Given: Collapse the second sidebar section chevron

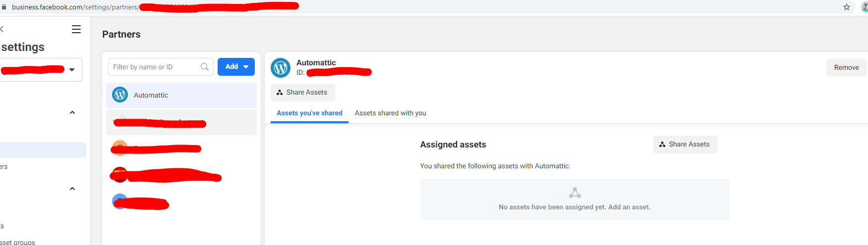Looking at the screenshot, I should pos(72,189).
